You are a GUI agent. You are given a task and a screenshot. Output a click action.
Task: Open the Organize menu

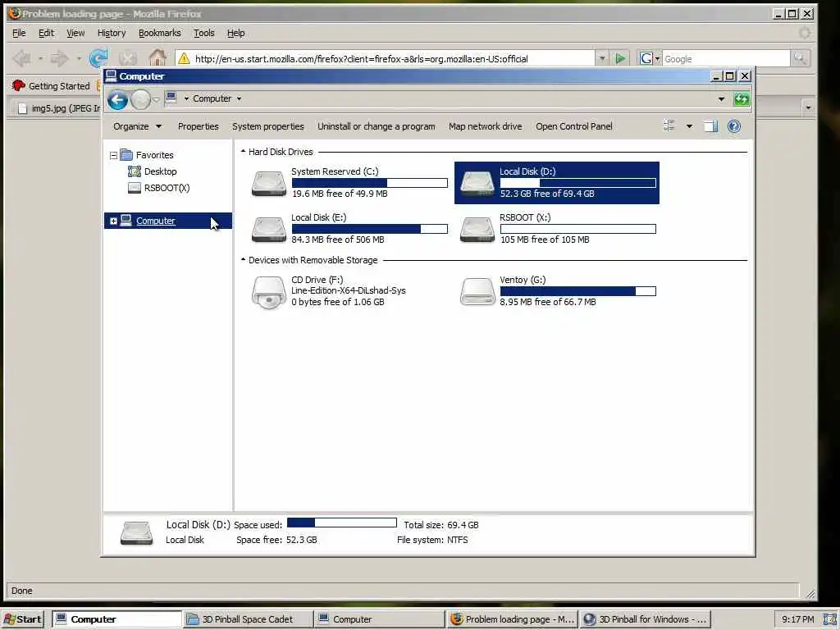pyautogui.click(x=137, y=126)
